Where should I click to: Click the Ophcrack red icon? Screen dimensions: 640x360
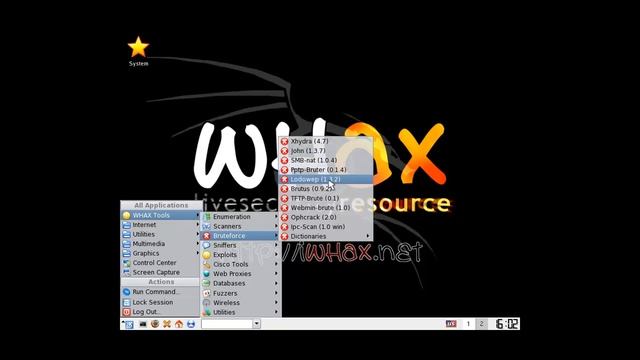(x=284, y=217)
